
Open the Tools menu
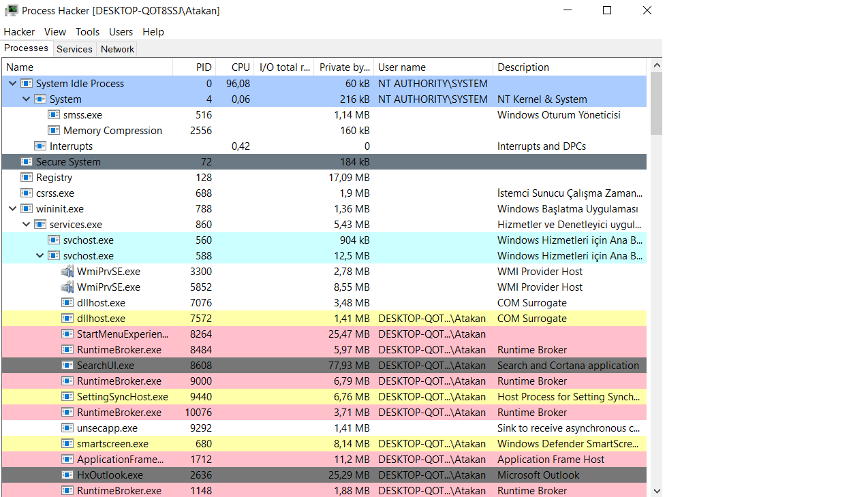[x=87, y=32]
